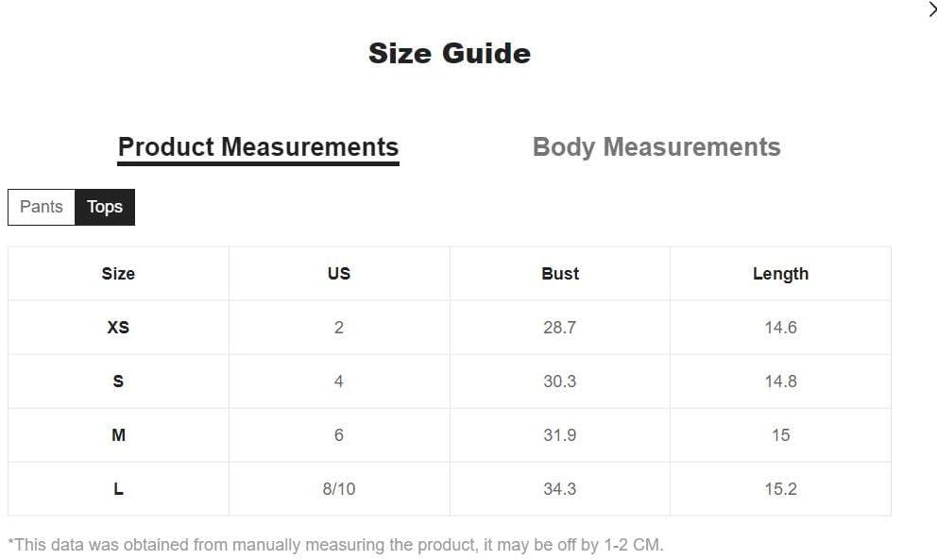Screen dimensions: 937x560
Task: Click the Bust column header
Action: point(560,274)
